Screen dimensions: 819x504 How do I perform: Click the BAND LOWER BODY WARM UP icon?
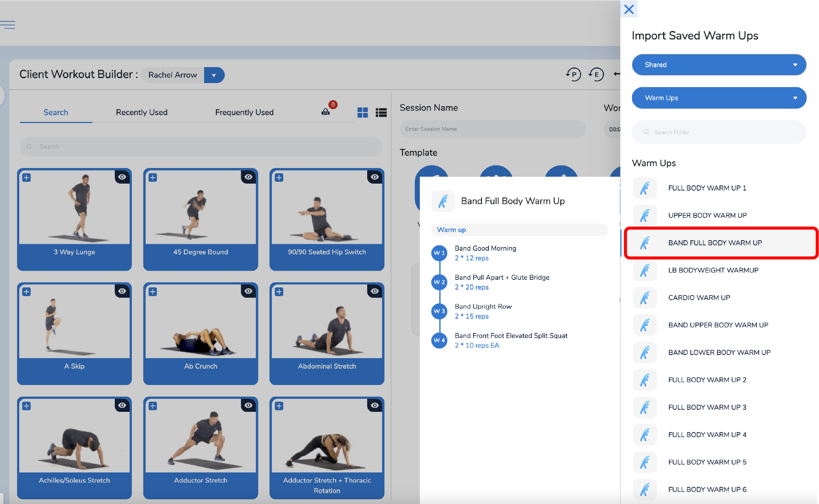pos(645,352)
